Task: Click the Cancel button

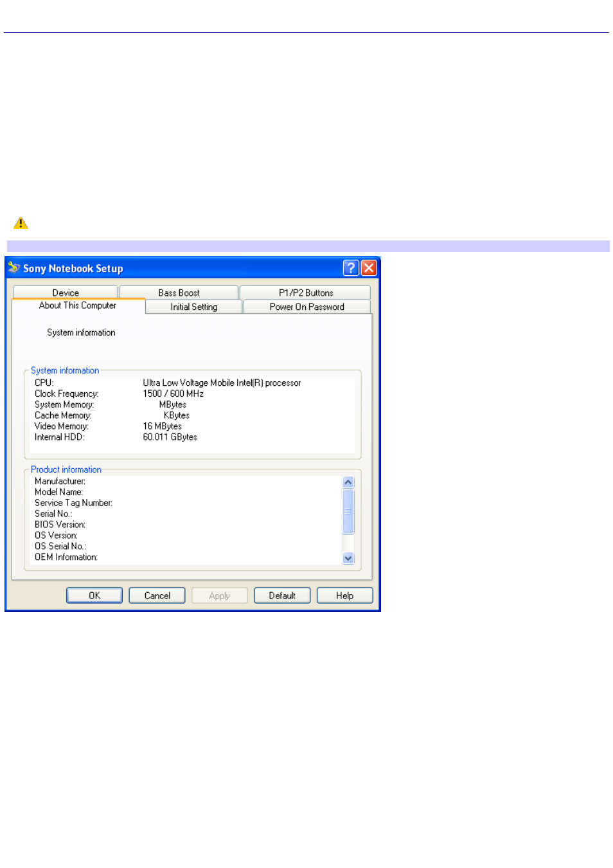Action: click(x=157, y=595)
